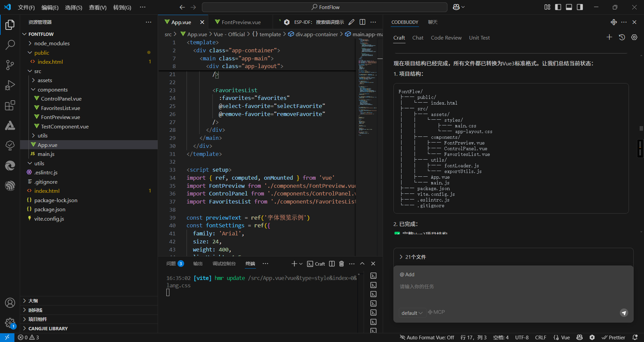Expand the 大纲 outline section
The width and height of the screenshot is (644, 342).
(89, 301)
